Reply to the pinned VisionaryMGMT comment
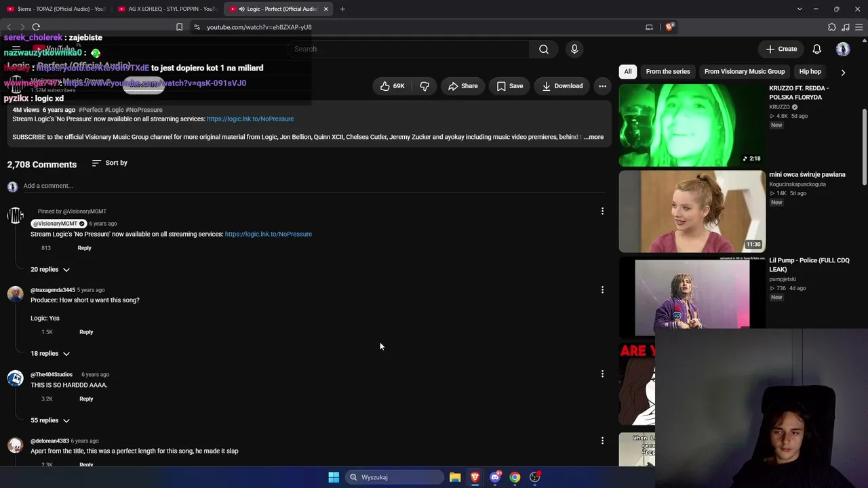 pyautogui.click(x=84, y=248)
